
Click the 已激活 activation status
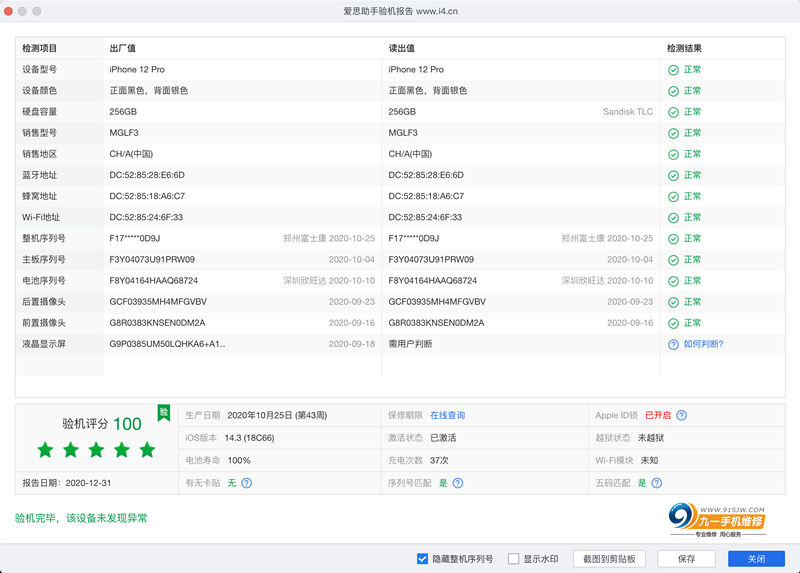click(443, 438)
